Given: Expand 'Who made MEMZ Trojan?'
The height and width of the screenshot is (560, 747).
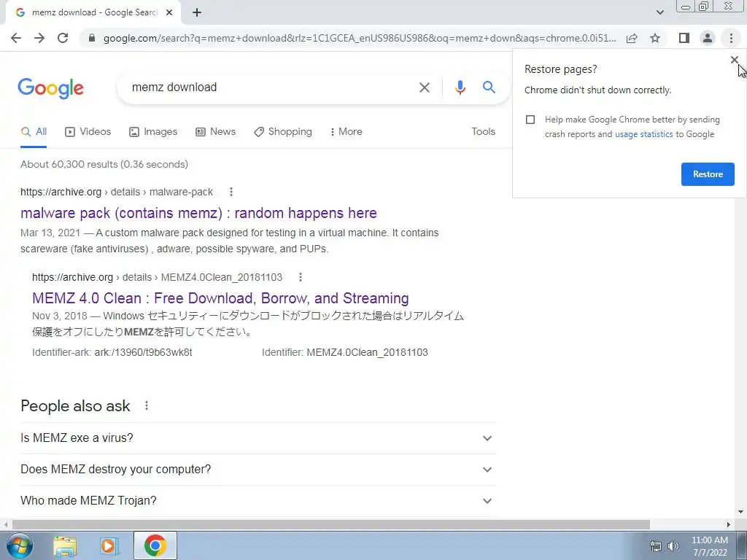Looking at the screenshot, I should 258,501.
